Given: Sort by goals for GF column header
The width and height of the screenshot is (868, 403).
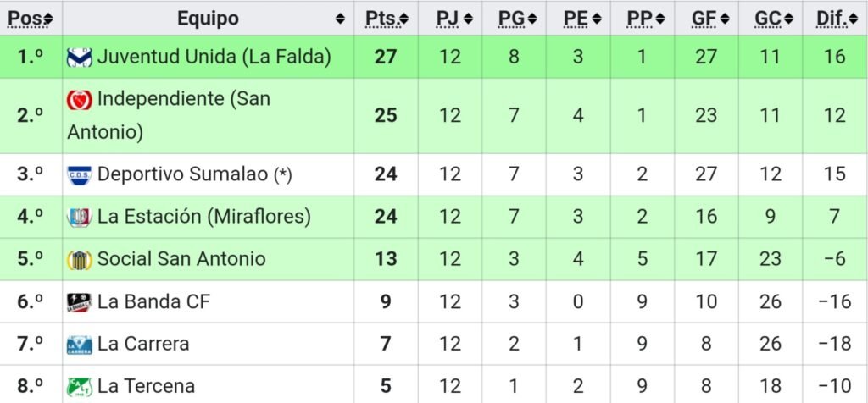Looking at the screenshot, I should click(726, 19).
